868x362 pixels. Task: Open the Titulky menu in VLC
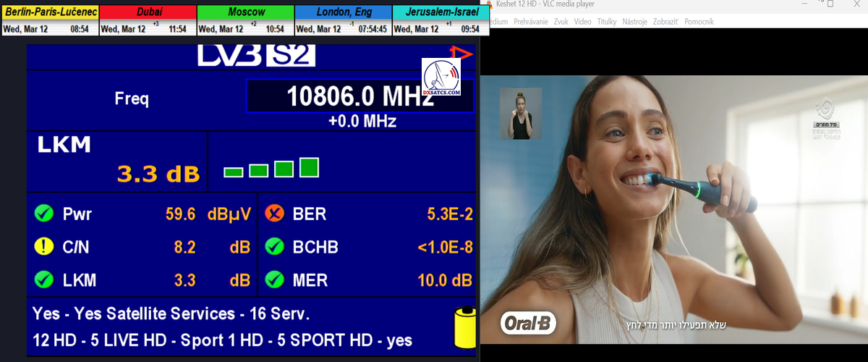tap(607, 22)
